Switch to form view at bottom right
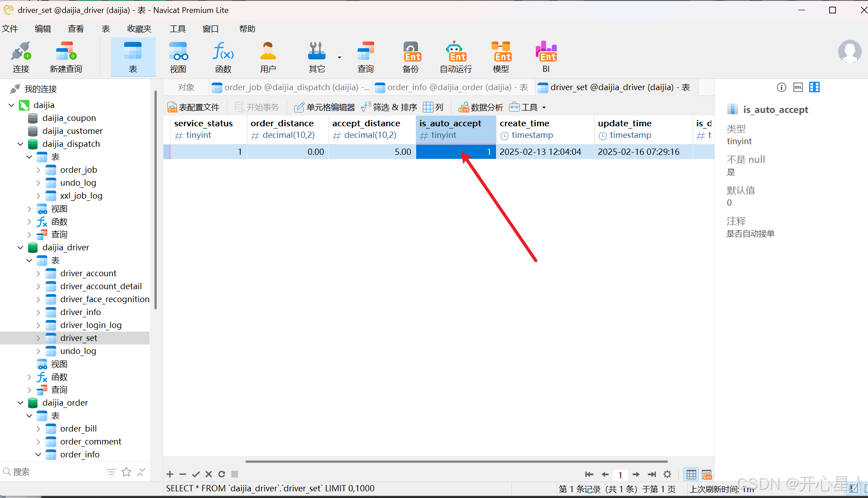 pyautogui.click(x=707, y=474)
